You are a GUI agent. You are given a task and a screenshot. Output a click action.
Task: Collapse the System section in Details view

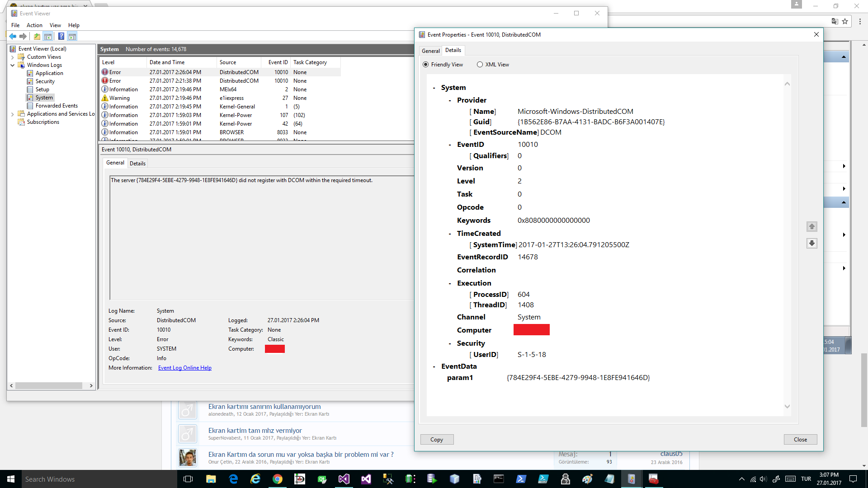[x=434, y=88]
